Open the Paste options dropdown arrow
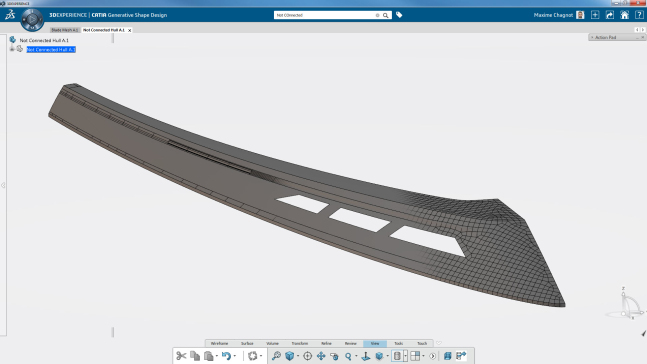This screenshot has width=647, height=364. (x=217, y=356)
